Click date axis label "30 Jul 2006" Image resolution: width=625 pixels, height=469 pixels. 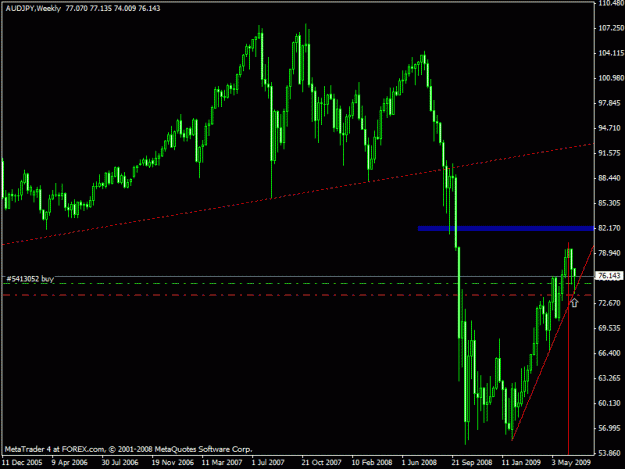[120, 463]
